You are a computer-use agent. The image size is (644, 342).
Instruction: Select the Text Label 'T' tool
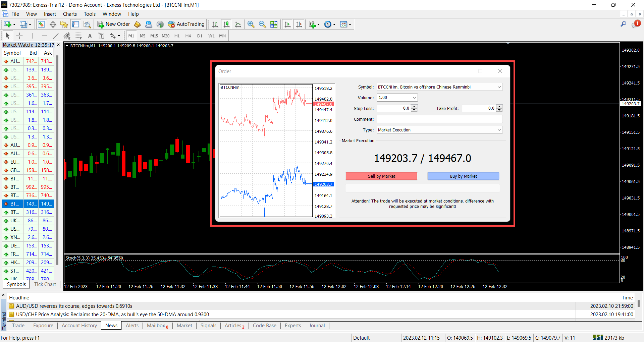101,36
